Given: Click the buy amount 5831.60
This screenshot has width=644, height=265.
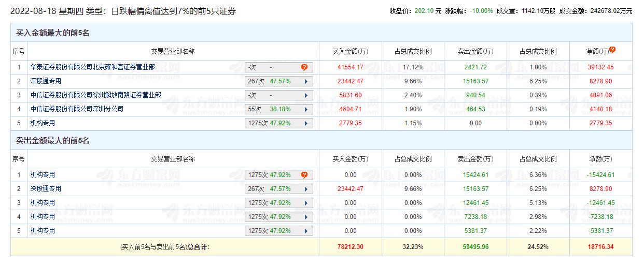Looking at the screenshot, I should click(351, 95).
